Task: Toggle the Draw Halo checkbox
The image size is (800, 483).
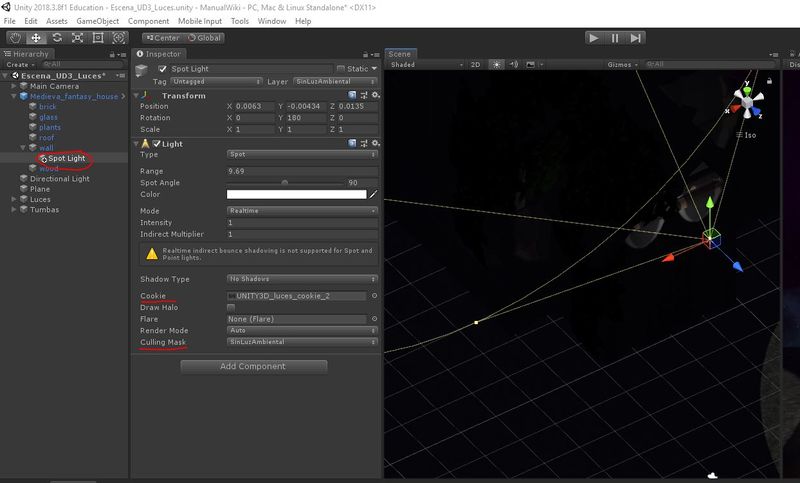Action: [231, 308]
